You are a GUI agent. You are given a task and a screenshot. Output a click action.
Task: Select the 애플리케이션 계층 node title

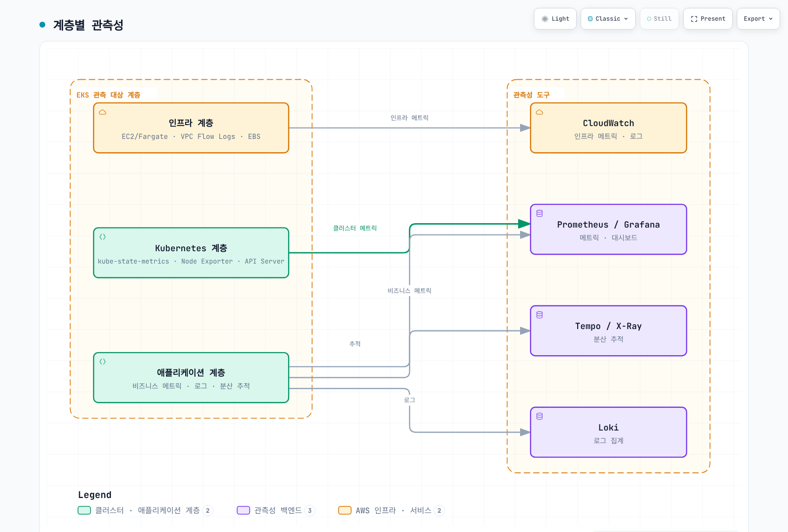[x=191, y=372]
